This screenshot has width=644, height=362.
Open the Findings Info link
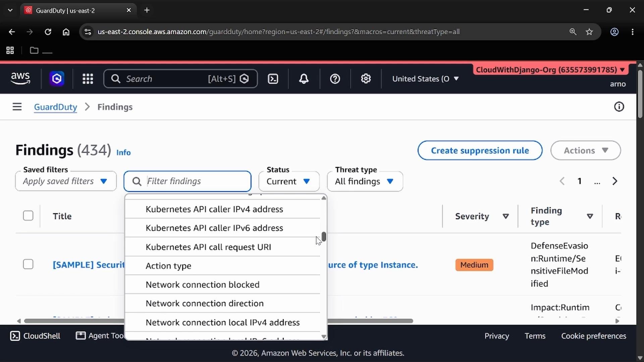123,153
